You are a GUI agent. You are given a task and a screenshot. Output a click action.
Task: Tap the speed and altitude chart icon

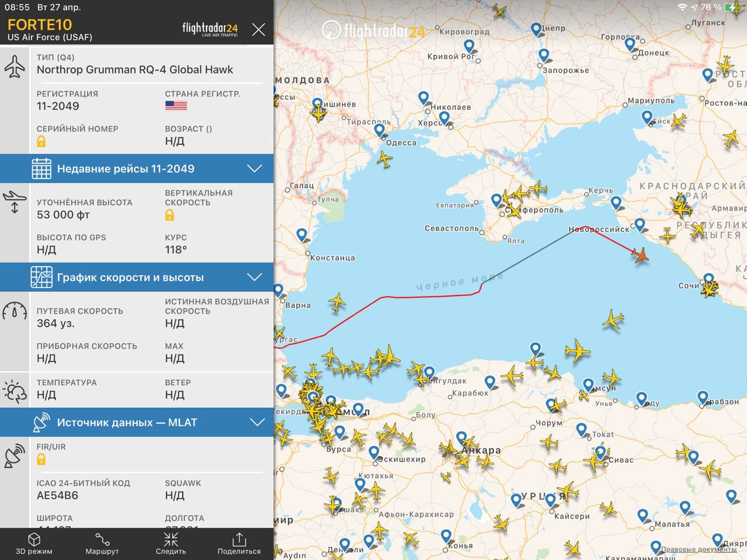[x=41, y=277]
